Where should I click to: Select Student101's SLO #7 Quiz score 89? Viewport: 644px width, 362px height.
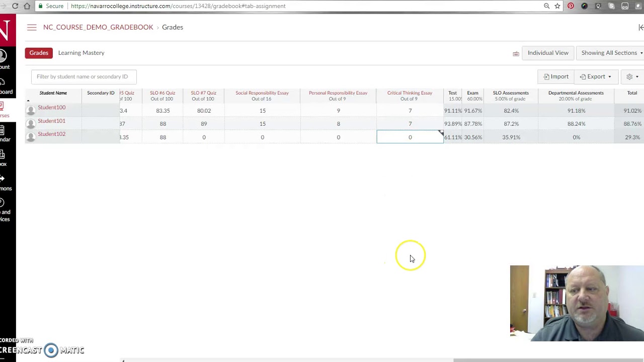[x=204, y=124]
